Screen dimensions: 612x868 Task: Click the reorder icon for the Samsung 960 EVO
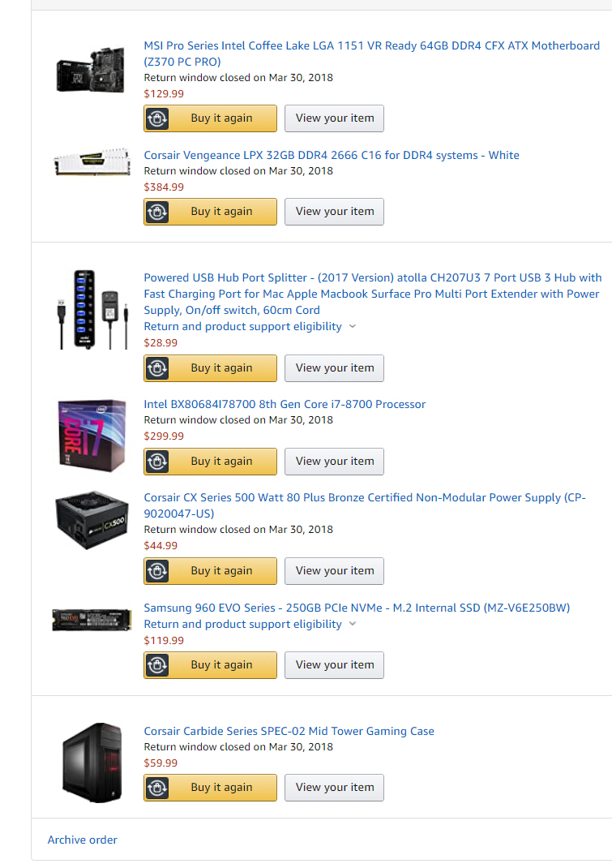point(157,665)
